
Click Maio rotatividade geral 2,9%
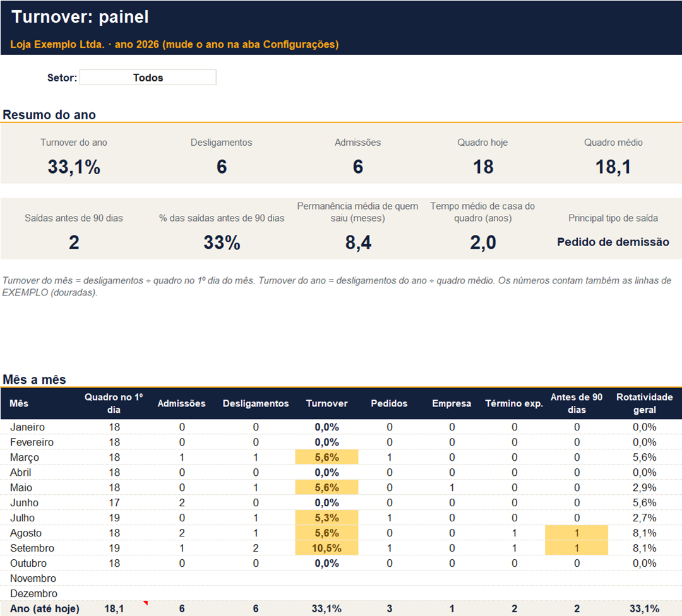tap(644, 488)
